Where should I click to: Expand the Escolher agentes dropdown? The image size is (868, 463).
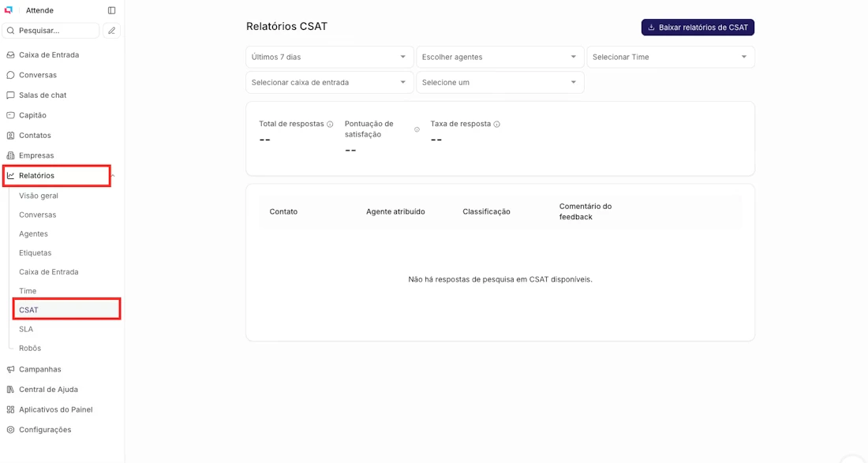point(500,57)
